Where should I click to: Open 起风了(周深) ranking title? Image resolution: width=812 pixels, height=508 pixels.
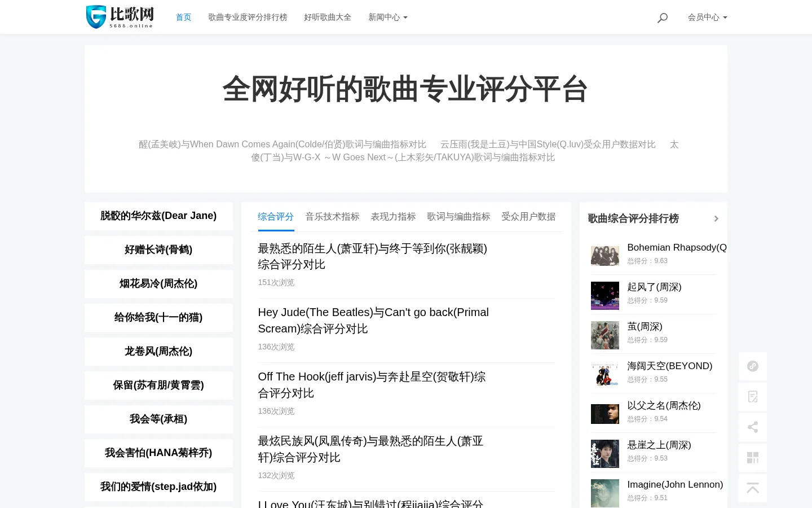[x=654, y=287]
